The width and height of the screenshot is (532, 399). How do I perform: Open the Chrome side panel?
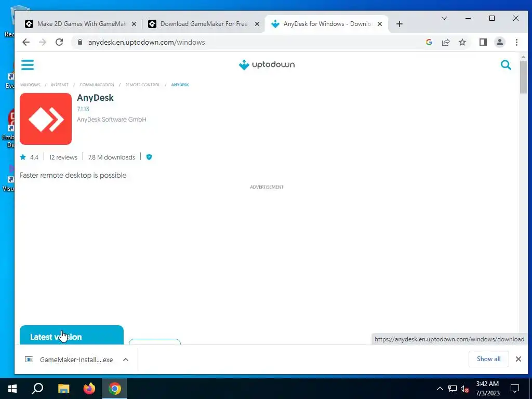click(x=483, y=42)
